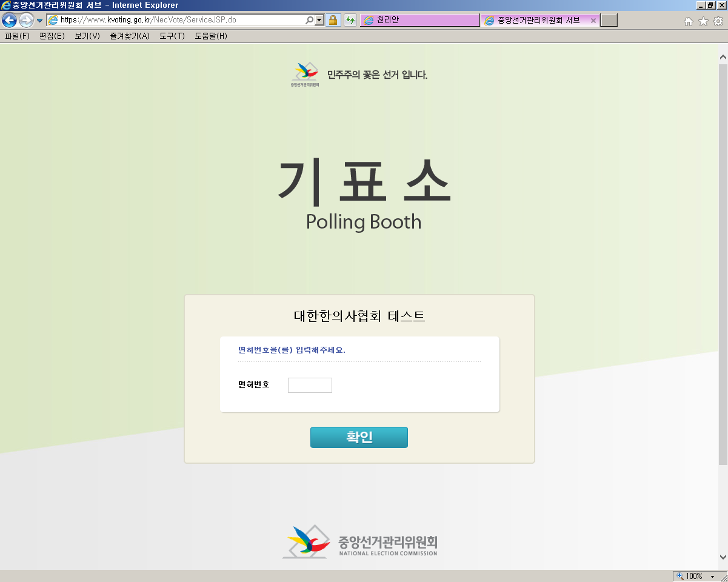This screenshot has height=582, width=728.
Task: Expand the recent pages dropdown arrow
Action: pyautogui.click(x=40, y=20)
